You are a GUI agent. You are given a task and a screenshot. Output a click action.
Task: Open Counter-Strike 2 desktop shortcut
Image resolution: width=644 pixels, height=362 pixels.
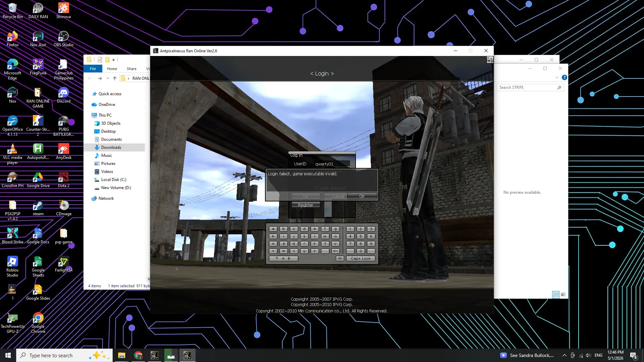pos(38,126)
